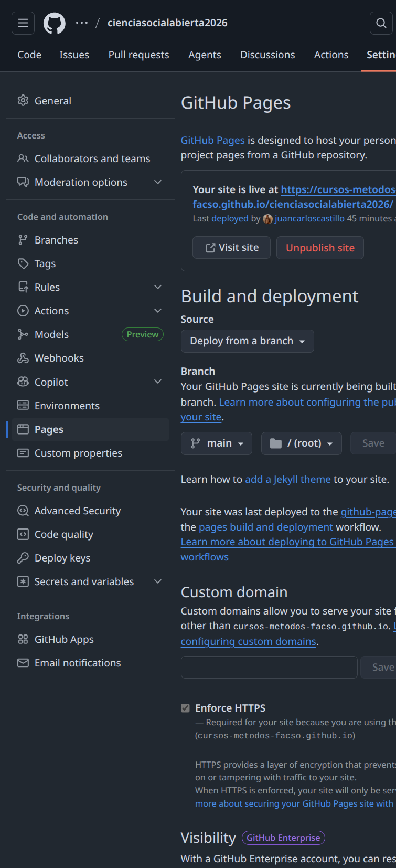Switch to the Code tab
Image resolution: width=396 pixels, height=868 pixels.
point(29,55)
